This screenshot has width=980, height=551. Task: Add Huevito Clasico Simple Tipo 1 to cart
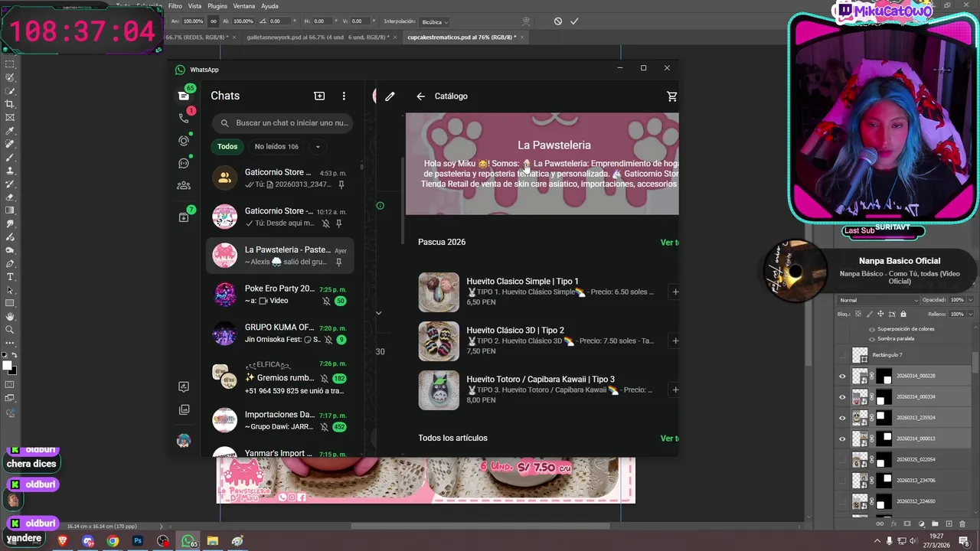coord(675,292)
